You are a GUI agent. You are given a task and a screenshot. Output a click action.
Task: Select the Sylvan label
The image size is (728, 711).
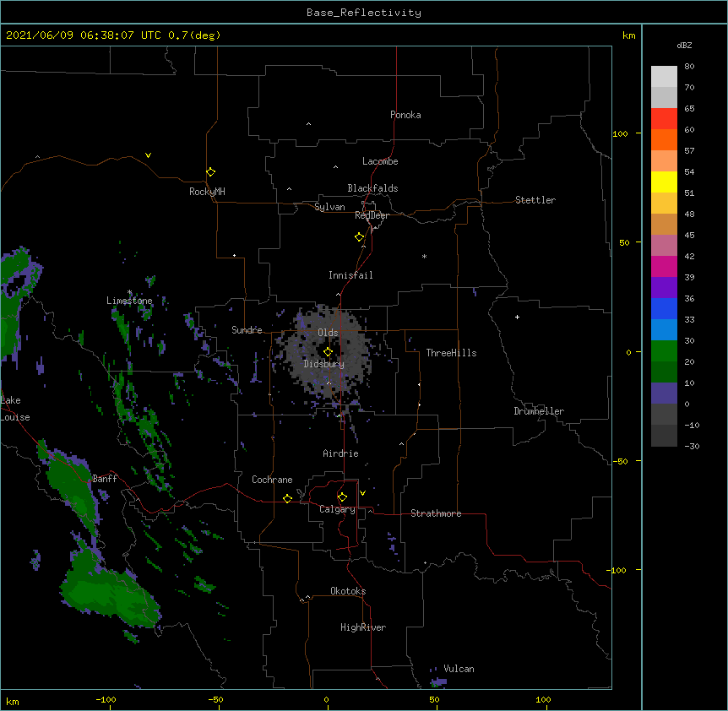coord(329,207)
